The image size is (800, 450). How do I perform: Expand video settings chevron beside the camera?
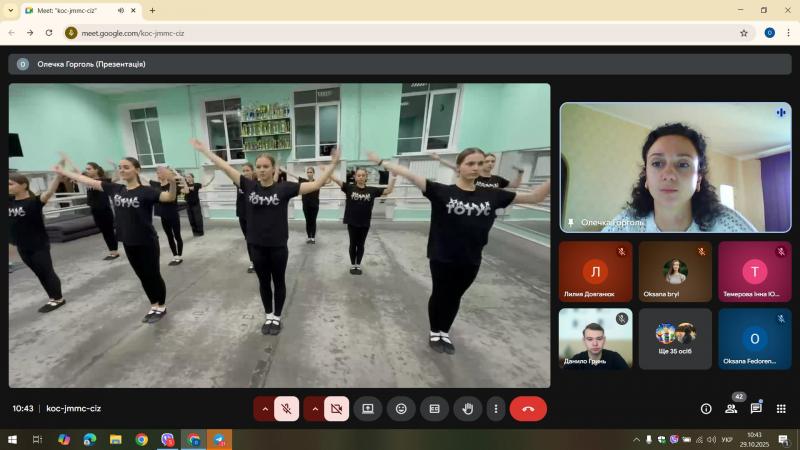click(x=315, y=409)
